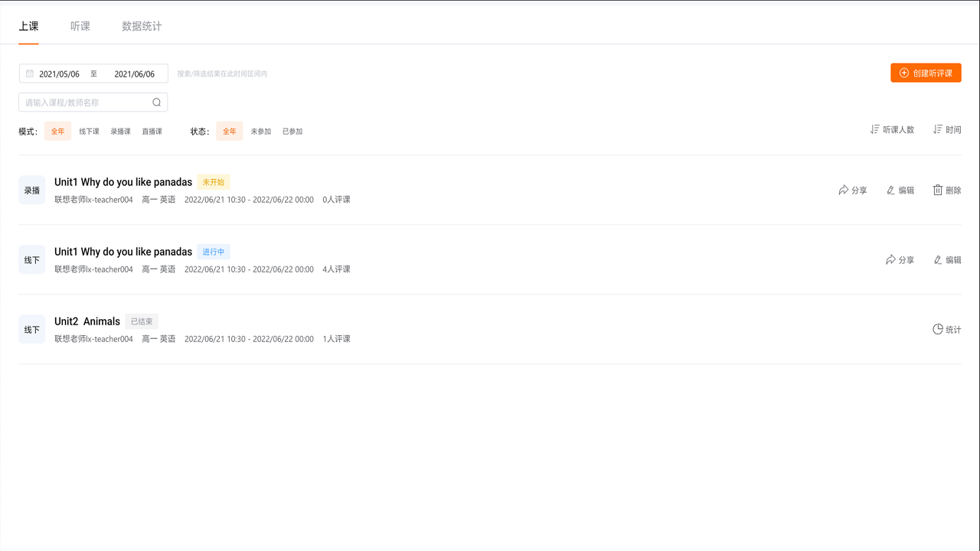The height and width of the screenshot is (551, 980).
Task: Switch to the 数据统计 tab
Action: 142,26
